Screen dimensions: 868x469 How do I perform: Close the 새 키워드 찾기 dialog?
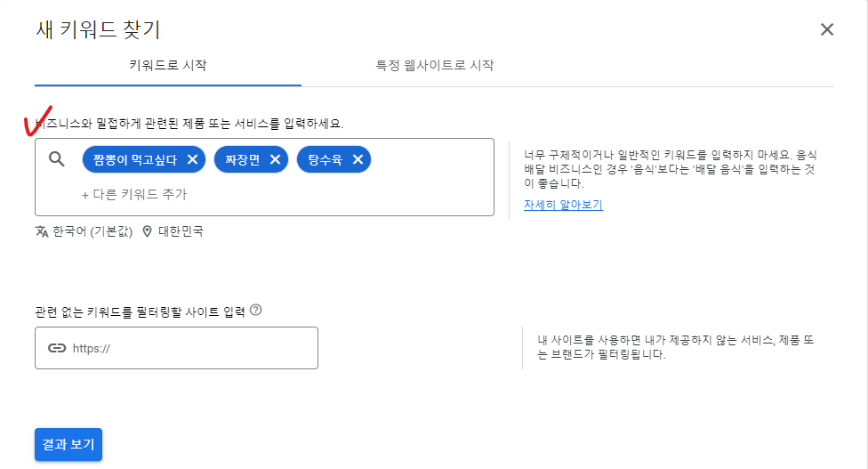click(x=827, y=29)
